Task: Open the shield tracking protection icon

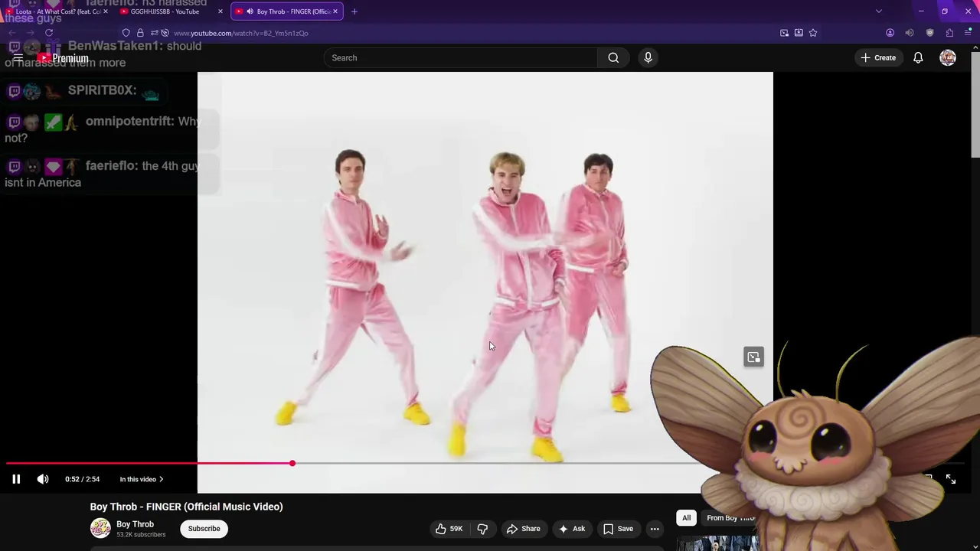Action: (126, 33)
